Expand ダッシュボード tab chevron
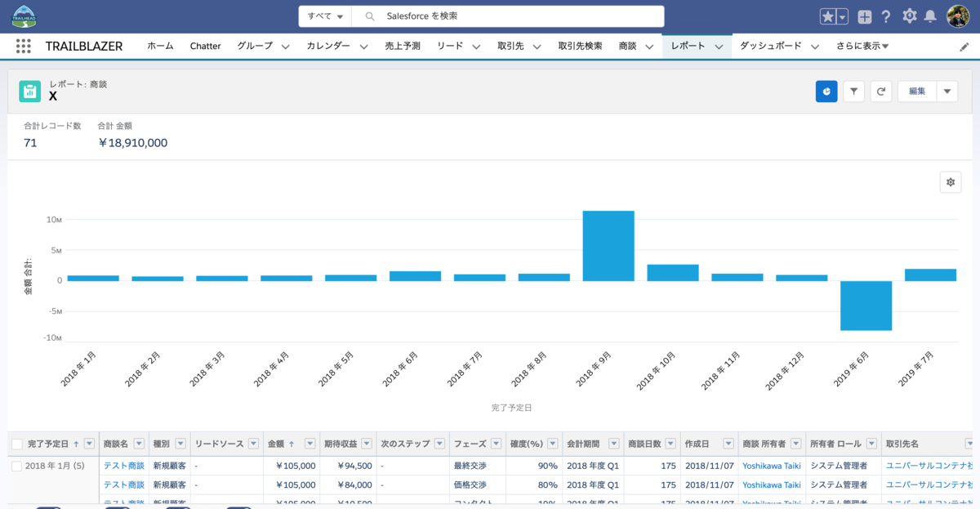The height and width of the screenshot is (509, 980). point(815,47)
